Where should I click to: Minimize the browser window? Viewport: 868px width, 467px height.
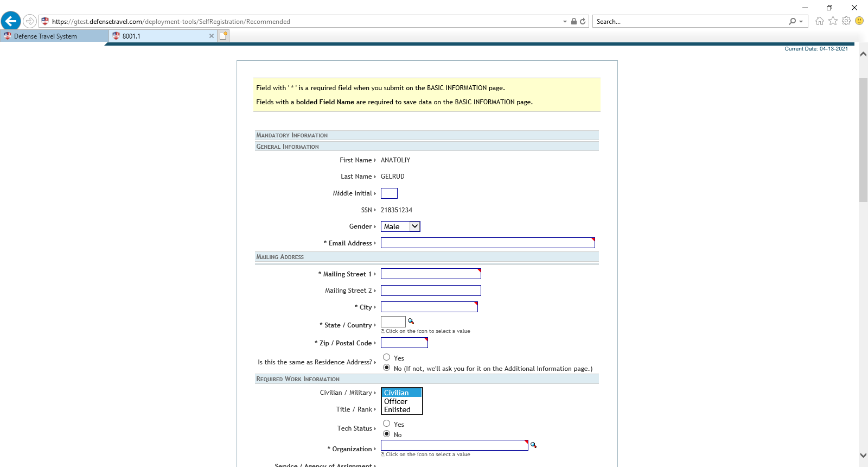805,8
